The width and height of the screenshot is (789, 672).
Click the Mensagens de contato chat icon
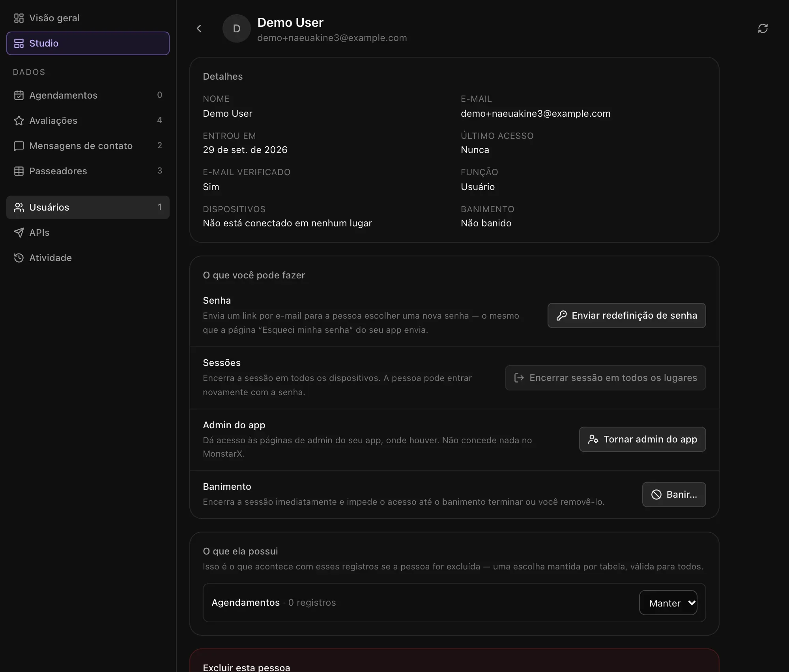pyautogui.click(x=19, y=146)
